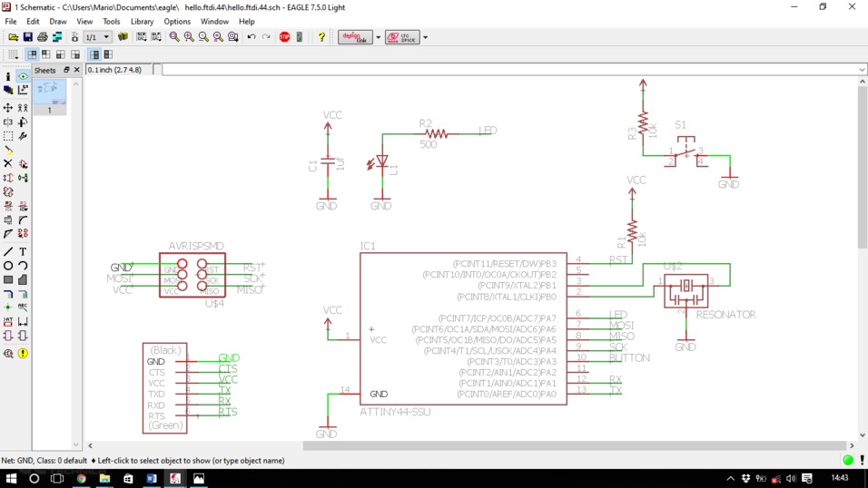Undo the last action
This screenshot has height=488, width=868.
click(x=252, y=37)
